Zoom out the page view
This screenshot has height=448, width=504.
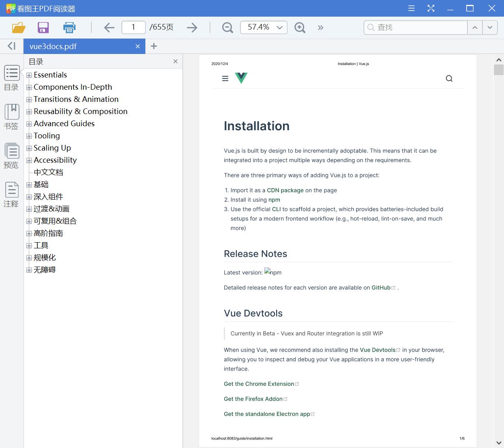[227, 27]
